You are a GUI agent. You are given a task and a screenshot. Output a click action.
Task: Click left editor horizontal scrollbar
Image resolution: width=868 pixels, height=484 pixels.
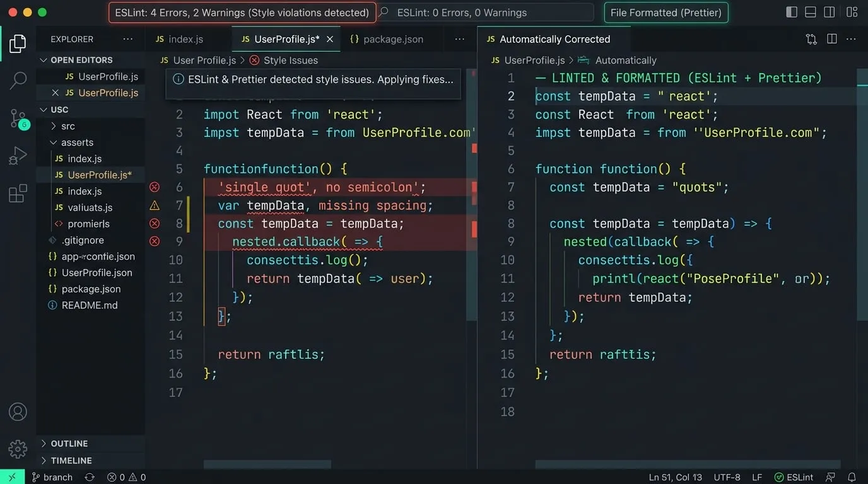pos(267,464)
